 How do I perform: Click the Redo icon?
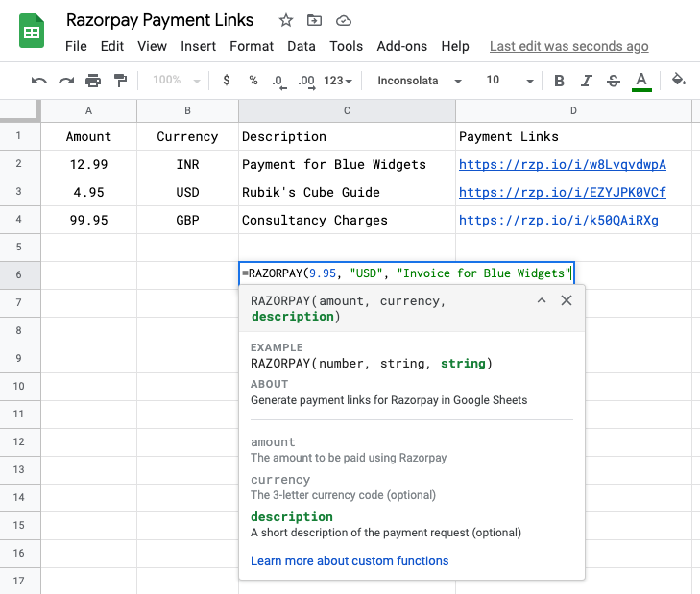(66, 81)
